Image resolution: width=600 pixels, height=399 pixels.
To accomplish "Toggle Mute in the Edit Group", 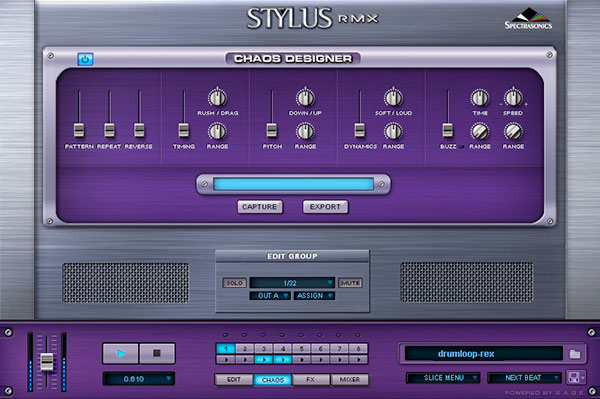I will (350, 283).
